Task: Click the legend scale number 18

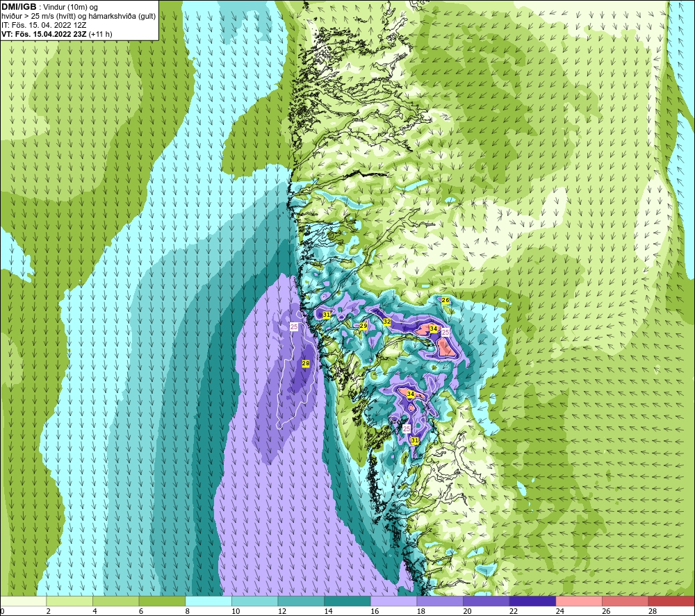Action: click(420, 611)
